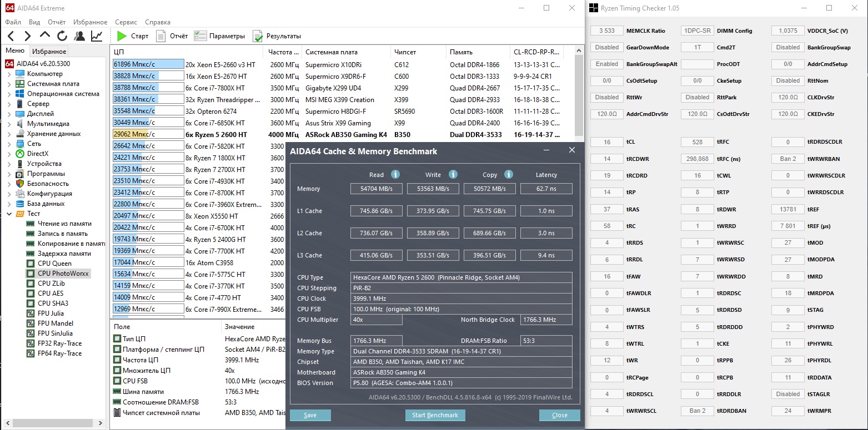Viewport: 868px width, 430px height.
Task: Click the user silhouette toolbar icon
Action: 79,36
